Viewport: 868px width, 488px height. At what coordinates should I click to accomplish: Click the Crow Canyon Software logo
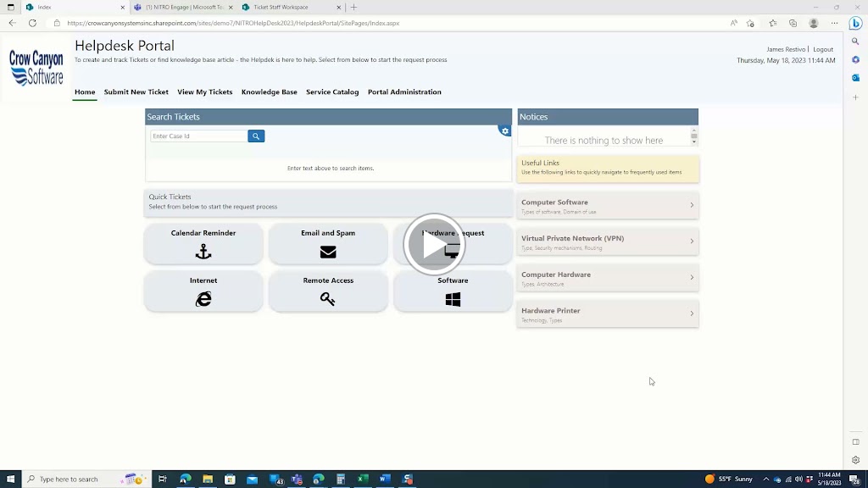pos(36,68)
